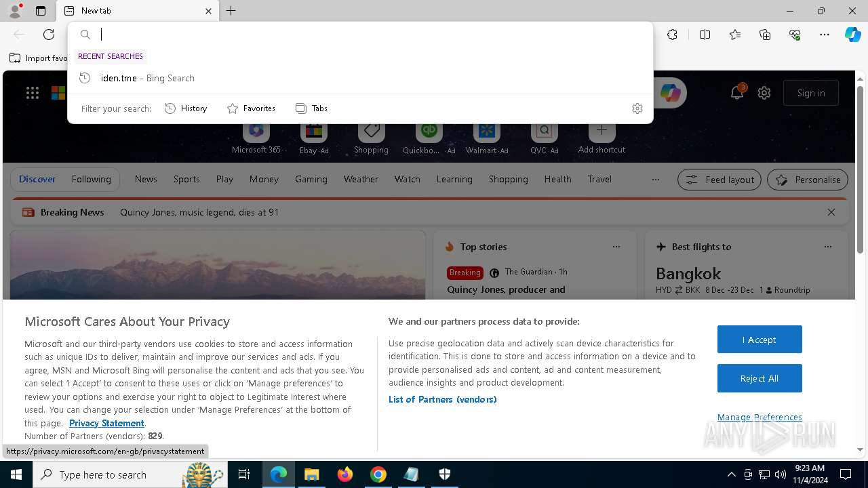Screen dimensions: 868x488
Task: Open page settings gear icon
Action: tap(764, 93)
